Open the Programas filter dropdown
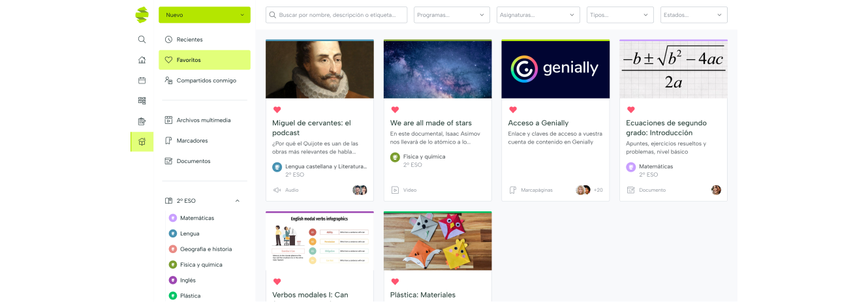The image size is (868, 302). (452, 15)
